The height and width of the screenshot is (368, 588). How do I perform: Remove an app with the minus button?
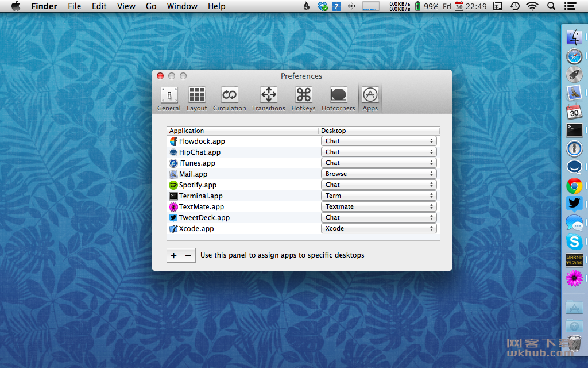[188, 255]
